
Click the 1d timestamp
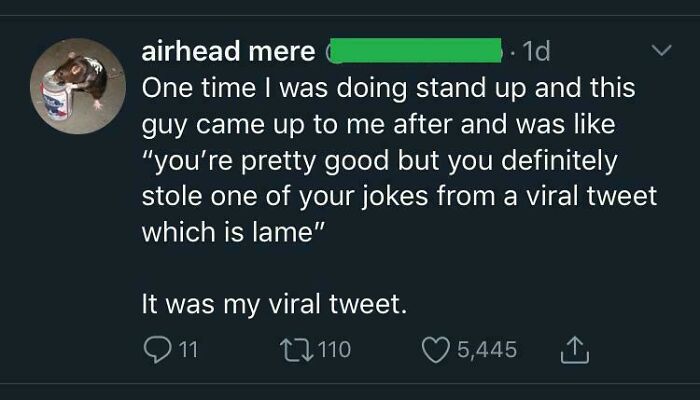pyautogui.click(x=536, y=50)
